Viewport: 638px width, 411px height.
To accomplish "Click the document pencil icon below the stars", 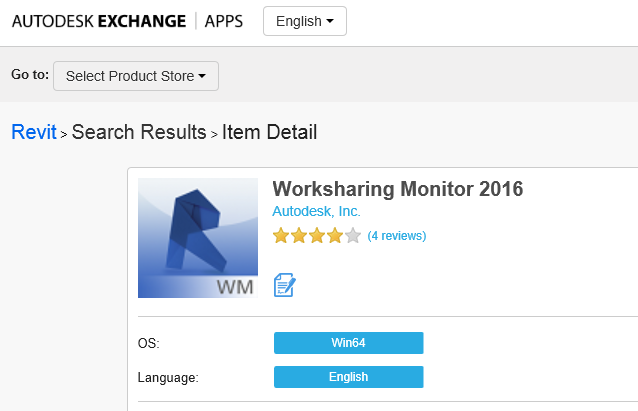I will click(284, 286).
